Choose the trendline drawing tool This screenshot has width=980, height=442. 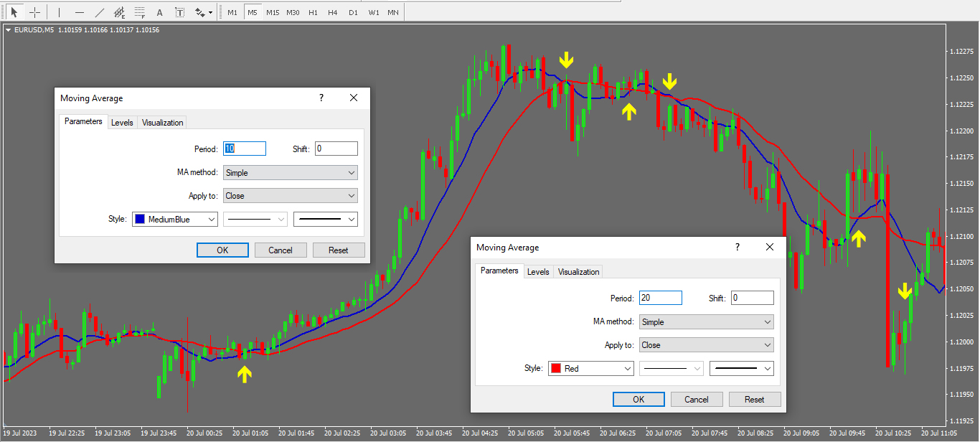[100, 12]
